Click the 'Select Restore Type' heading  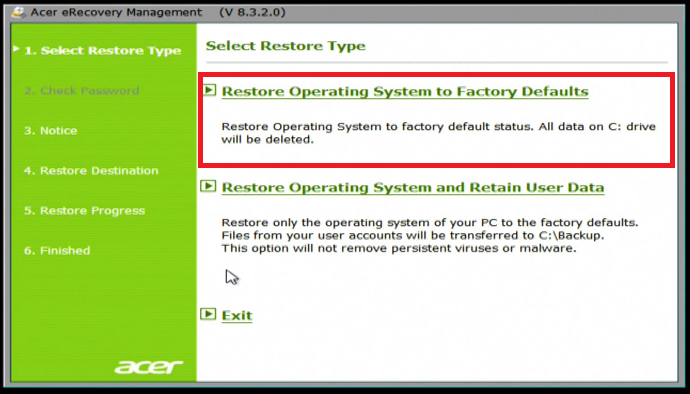coord(286,46)
